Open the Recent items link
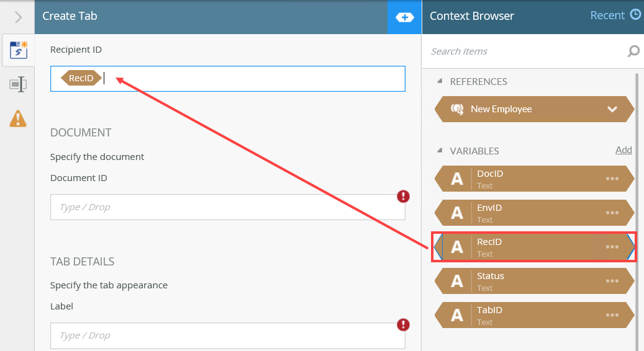 point(607,16)
